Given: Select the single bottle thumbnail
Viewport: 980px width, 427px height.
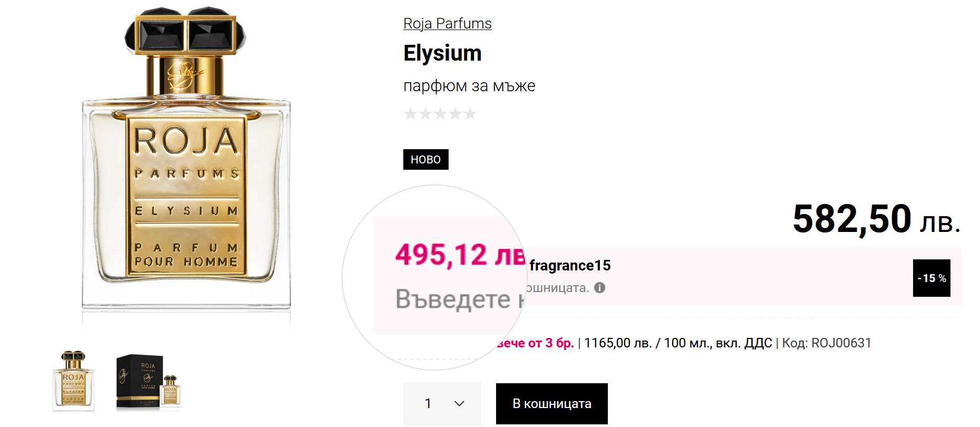Looking at the screenshot, I should coord(73,381).
